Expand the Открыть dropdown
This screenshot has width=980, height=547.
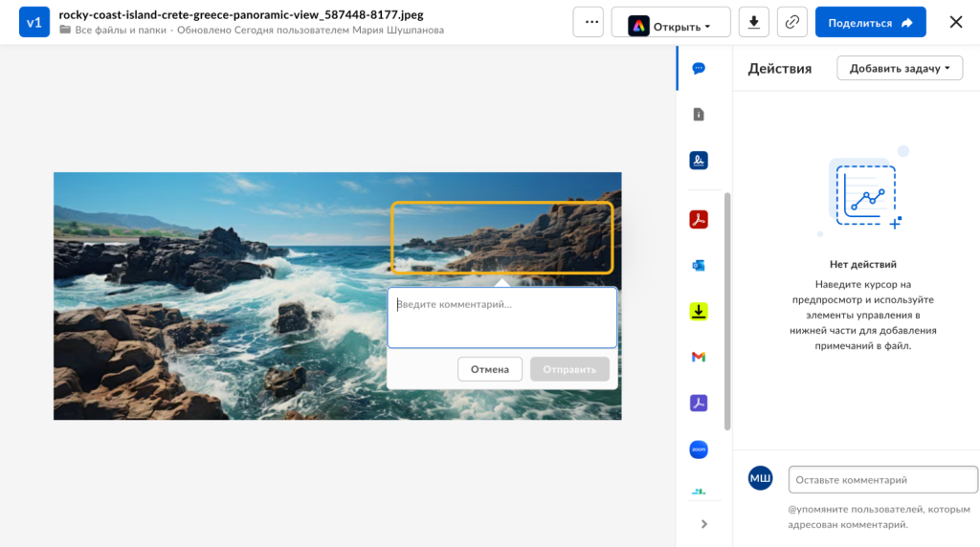click(x=670, y=22)
